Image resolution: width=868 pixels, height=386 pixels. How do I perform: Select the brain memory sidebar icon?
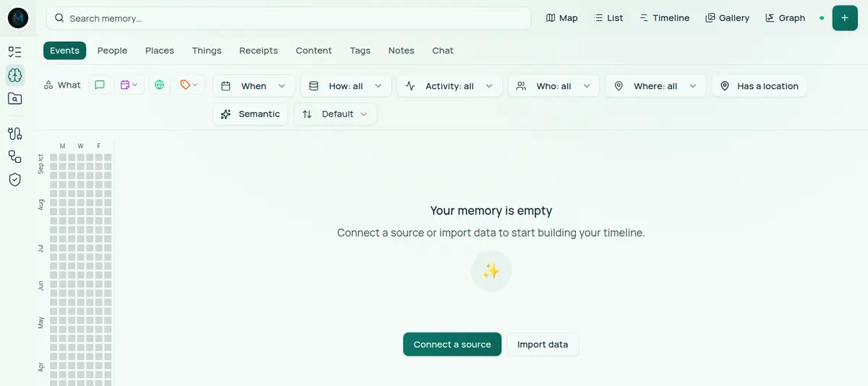pos(14,75)
